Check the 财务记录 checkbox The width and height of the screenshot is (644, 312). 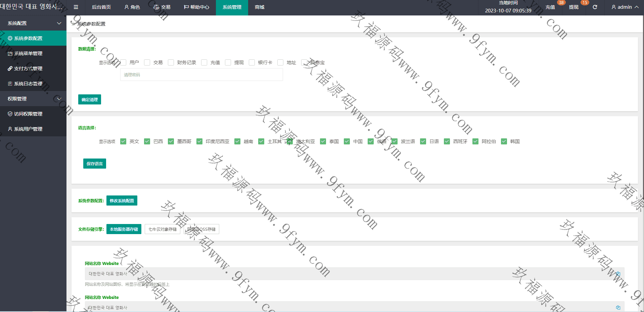click(x=171, y=62)
